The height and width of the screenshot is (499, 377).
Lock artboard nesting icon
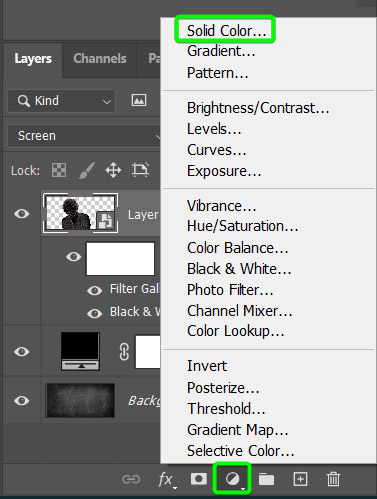click(x=140, y=170)
